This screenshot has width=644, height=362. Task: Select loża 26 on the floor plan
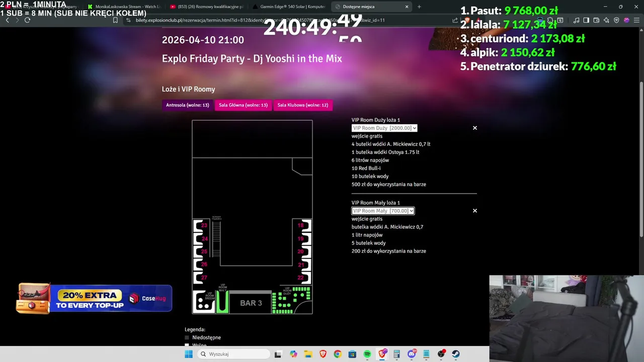pos(201,264)
